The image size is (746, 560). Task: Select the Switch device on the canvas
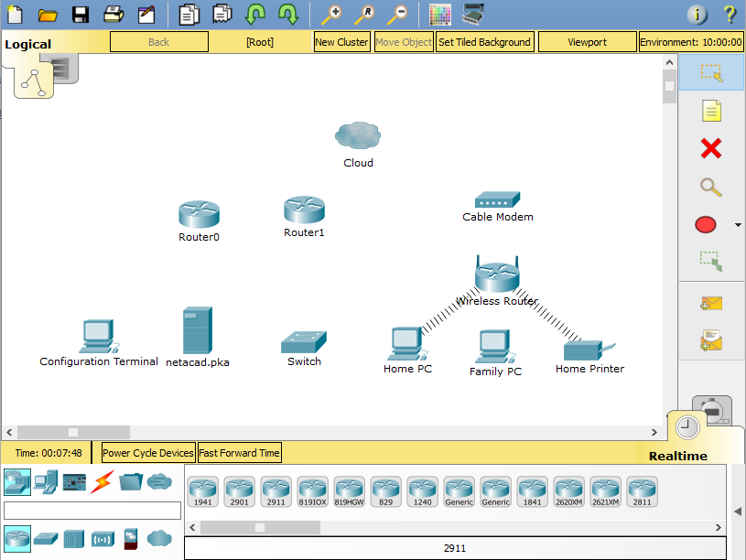tap(304, 342)
